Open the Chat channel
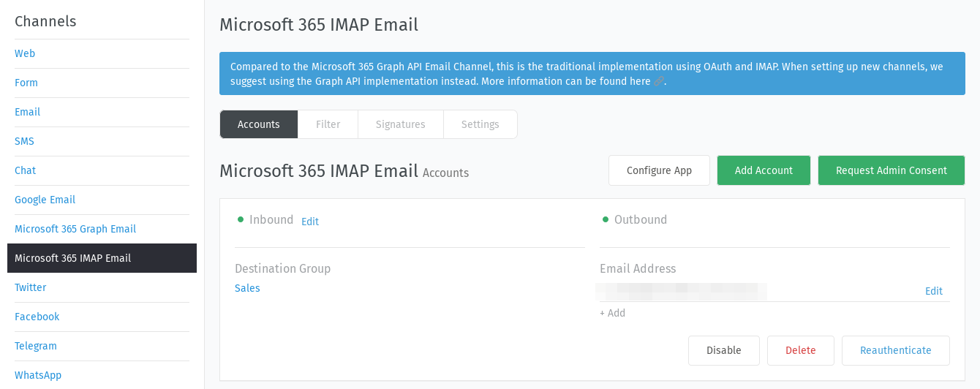Viewport: 980px width, 389px height. point(26,170)
